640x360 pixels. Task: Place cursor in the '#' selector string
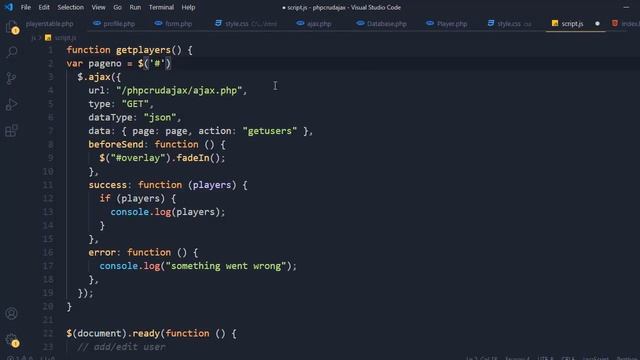pos(157,63)
